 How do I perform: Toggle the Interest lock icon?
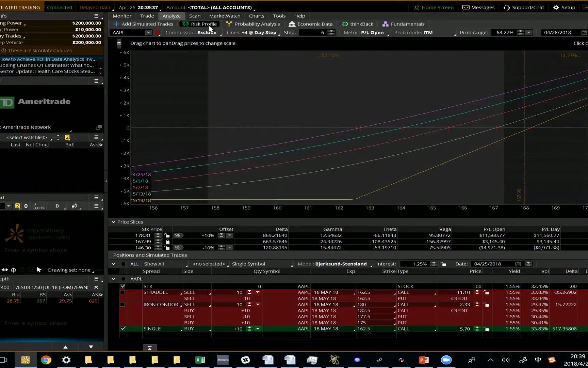[x=443, y=264]
